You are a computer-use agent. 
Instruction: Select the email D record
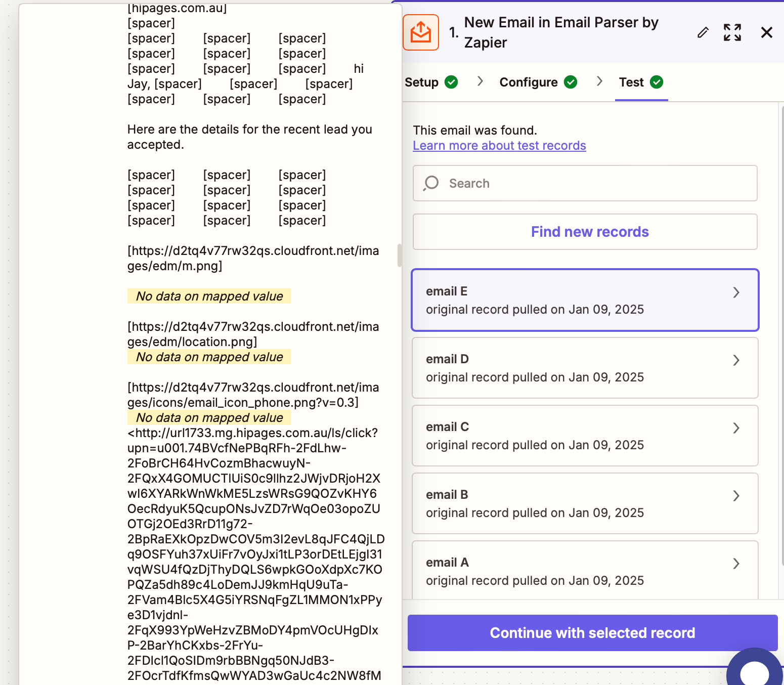[585, 368]
